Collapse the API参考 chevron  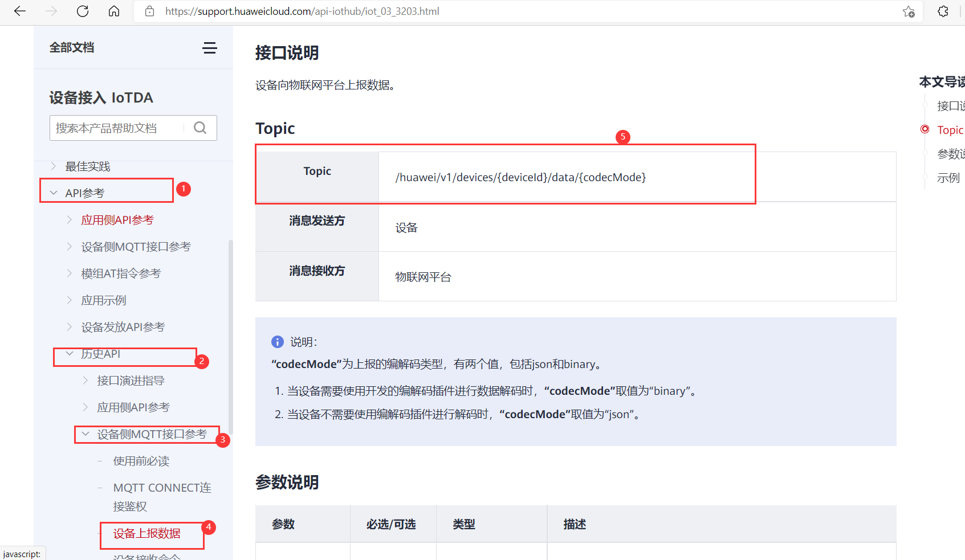pyautogui.click(x=54, y=193)
